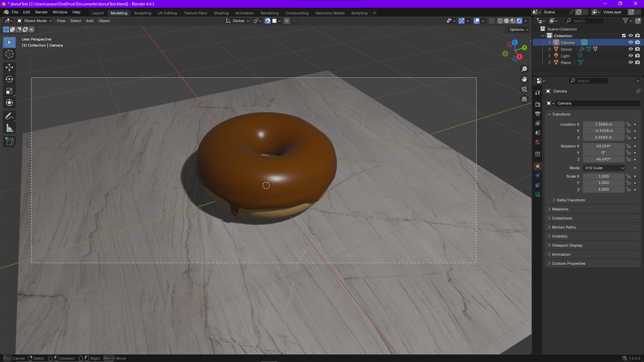Open the Output properties tab
This screenshot has height=362, width=644.
pyautogui.click(x=538, y=114)
